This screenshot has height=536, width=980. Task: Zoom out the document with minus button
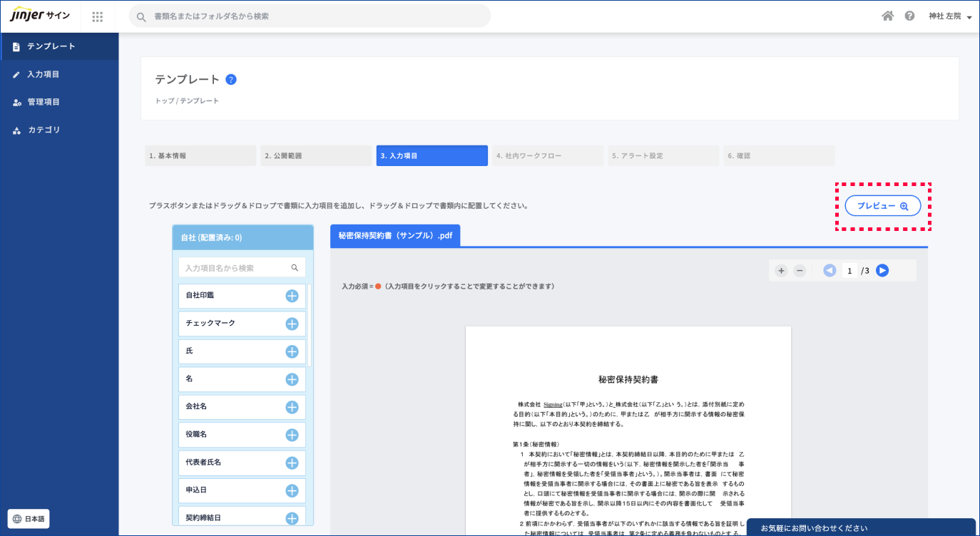800,271
